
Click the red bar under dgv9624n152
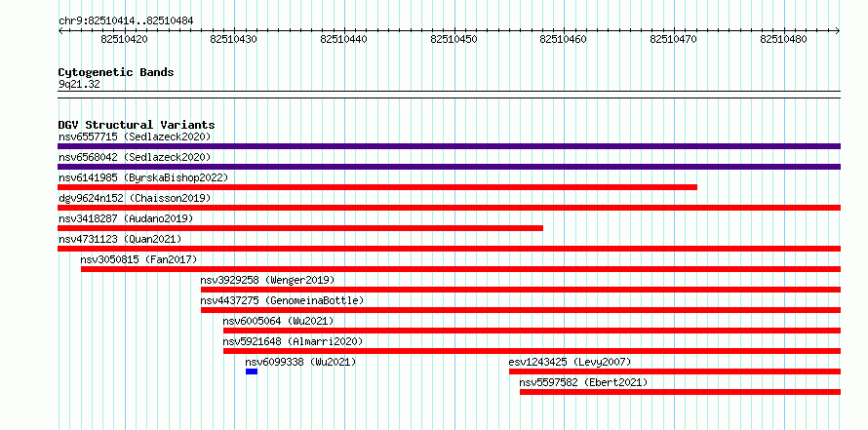[449, 208]
